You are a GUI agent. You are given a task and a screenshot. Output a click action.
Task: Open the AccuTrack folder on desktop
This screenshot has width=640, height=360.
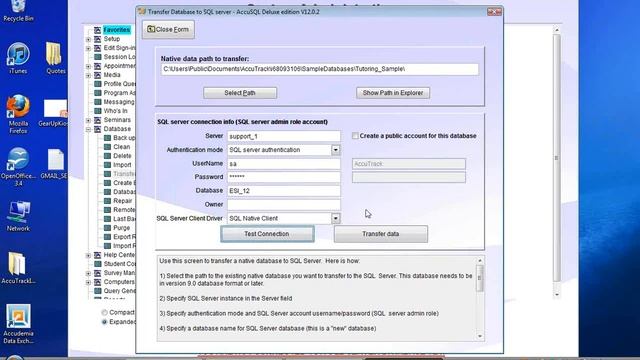pos(18,267)
